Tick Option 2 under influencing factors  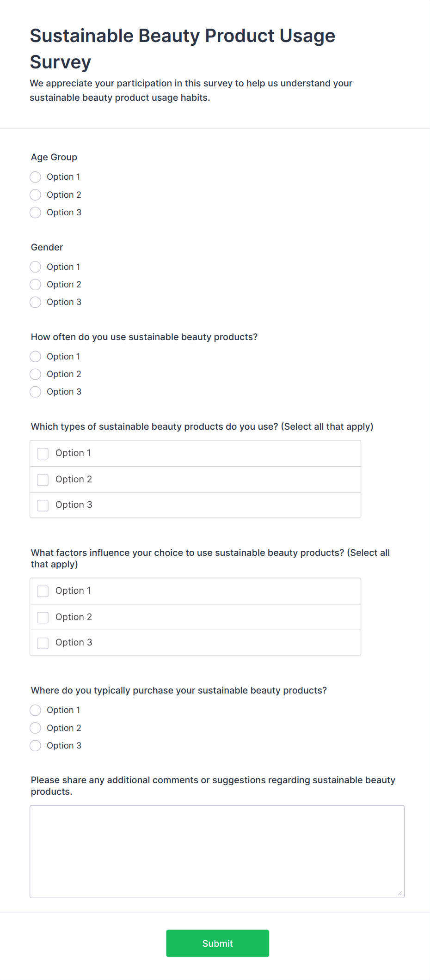(x=43, y=617)
